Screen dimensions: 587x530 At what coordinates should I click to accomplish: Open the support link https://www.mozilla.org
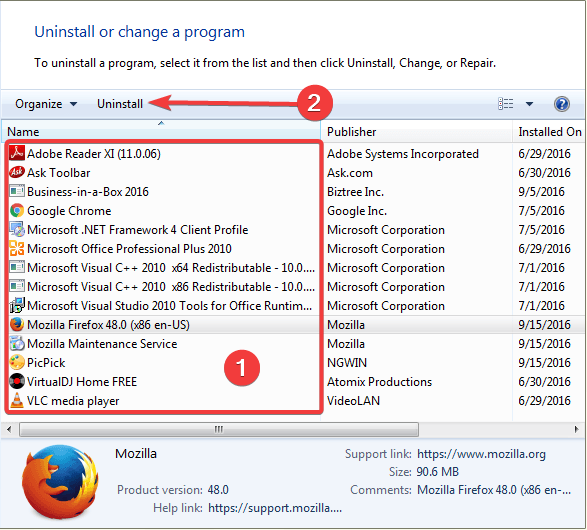(x=481, y=454)
